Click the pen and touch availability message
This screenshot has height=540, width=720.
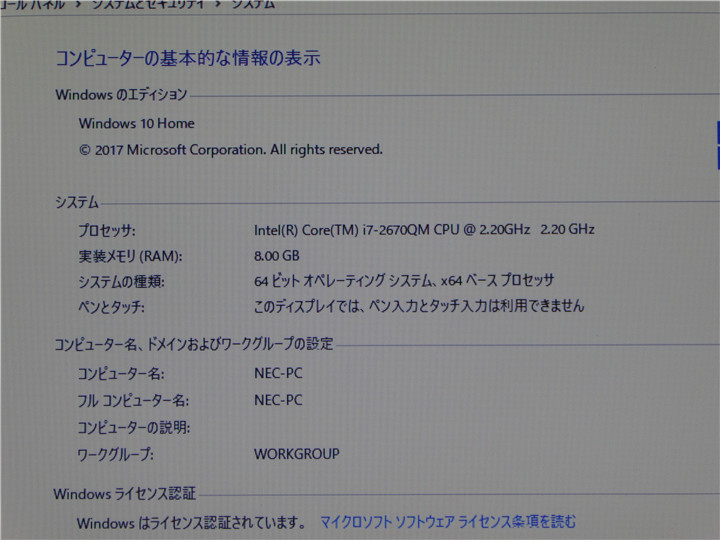pyautogui.click(x=419, y=306)
